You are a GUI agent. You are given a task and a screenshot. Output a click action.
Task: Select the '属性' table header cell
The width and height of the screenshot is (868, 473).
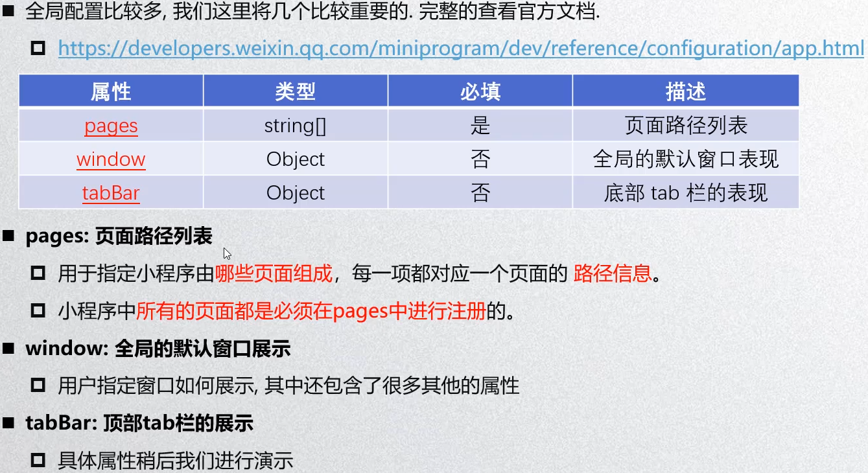click(x=111, y=91)
